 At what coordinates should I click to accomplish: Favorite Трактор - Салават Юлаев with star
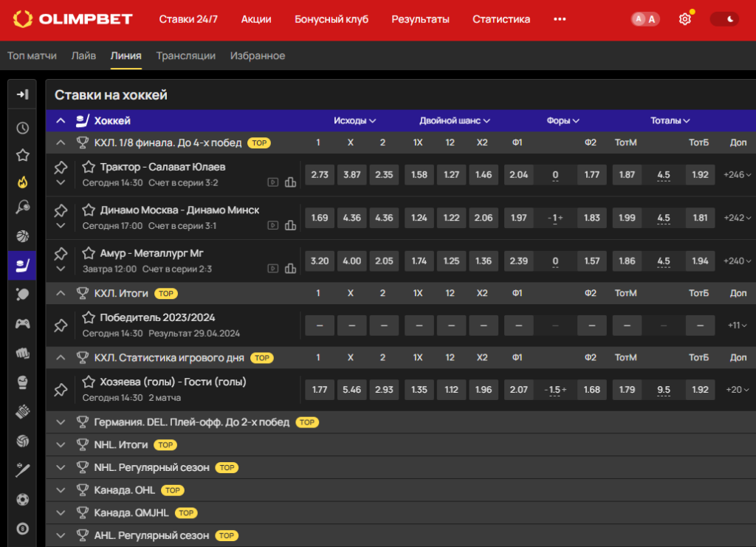coord(89,167)
